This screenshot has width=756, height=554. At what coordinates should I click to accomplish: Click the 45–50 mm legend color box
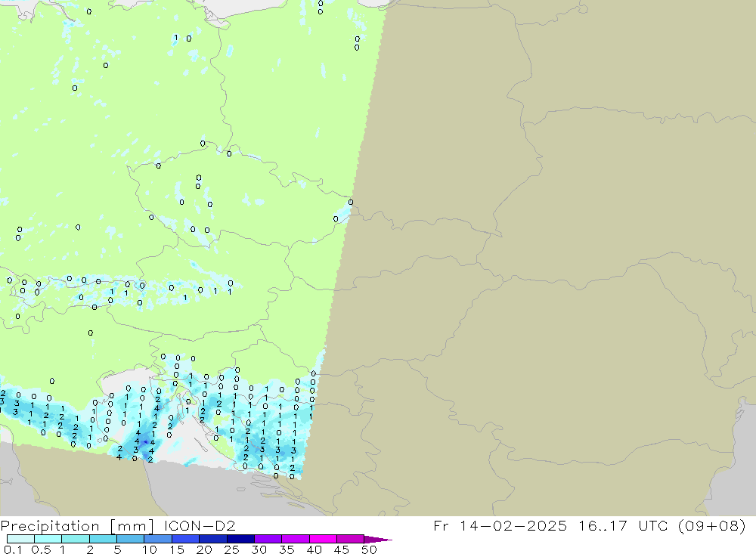[x=351, y=539]
